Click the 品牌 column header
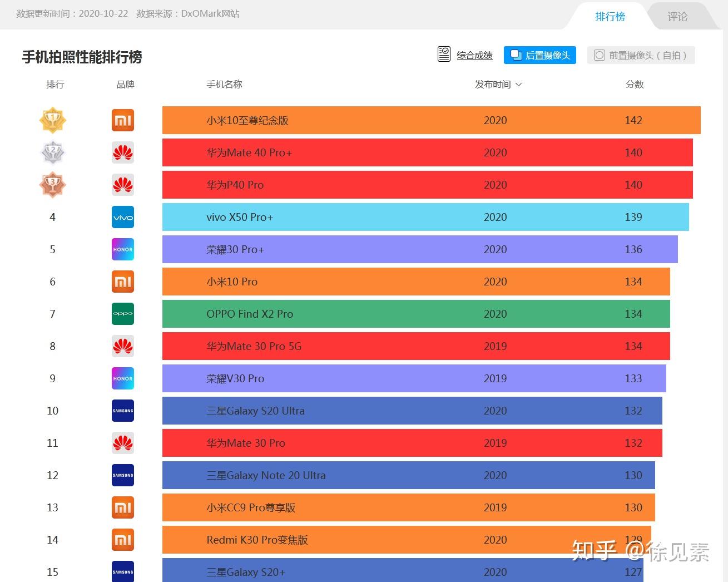728x582 pixels. tap(125, 85)
